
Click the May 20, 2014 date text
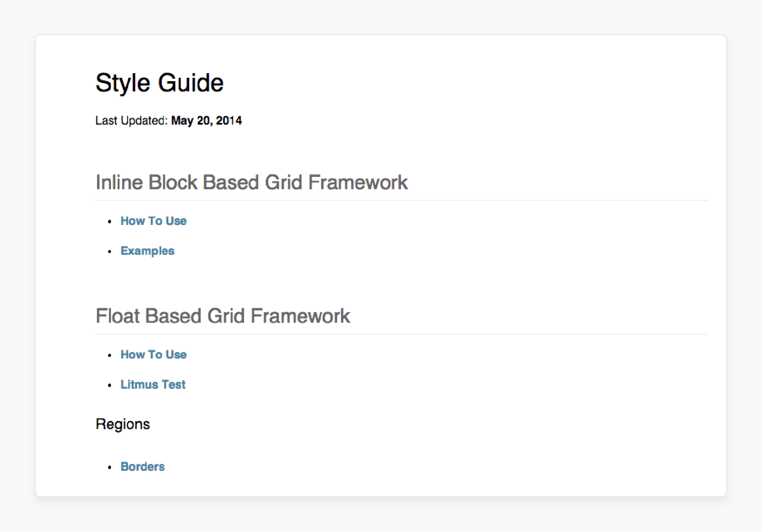pyautogui.click(x=206, y=121)
